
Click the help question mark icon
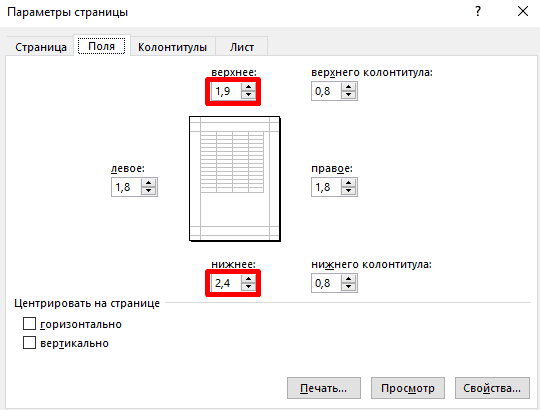click(478, 12)
